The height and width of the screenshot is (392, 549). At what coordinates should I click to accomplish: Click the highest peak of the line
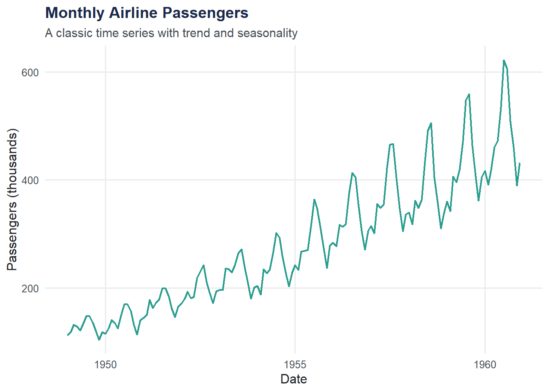[504, 60]
